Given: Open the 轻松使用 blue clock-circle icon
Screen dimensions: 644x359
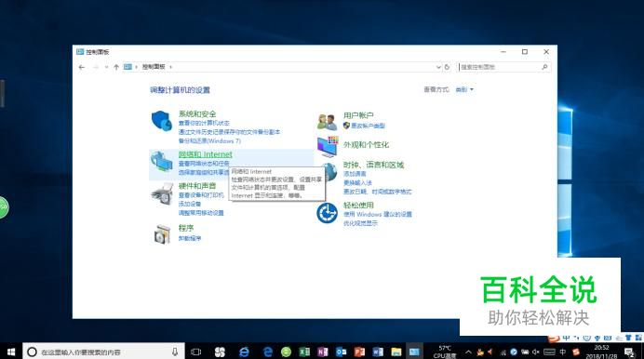Looking at the screenshot, I should 327,213.
